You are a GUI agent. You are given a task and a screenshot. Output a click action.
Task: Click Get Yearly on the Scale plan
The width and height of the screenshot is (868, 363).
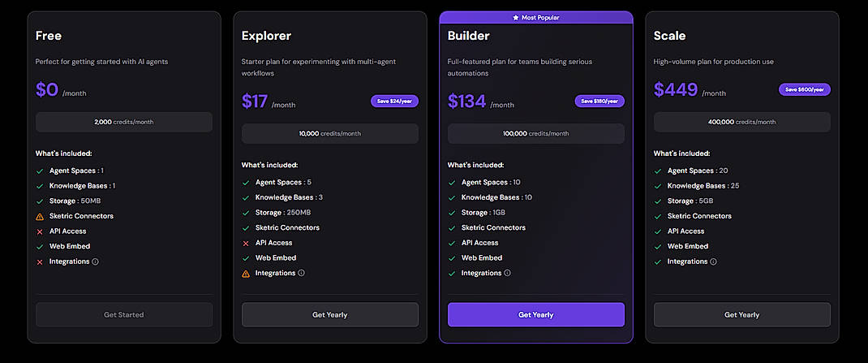[x=741, y=315]
